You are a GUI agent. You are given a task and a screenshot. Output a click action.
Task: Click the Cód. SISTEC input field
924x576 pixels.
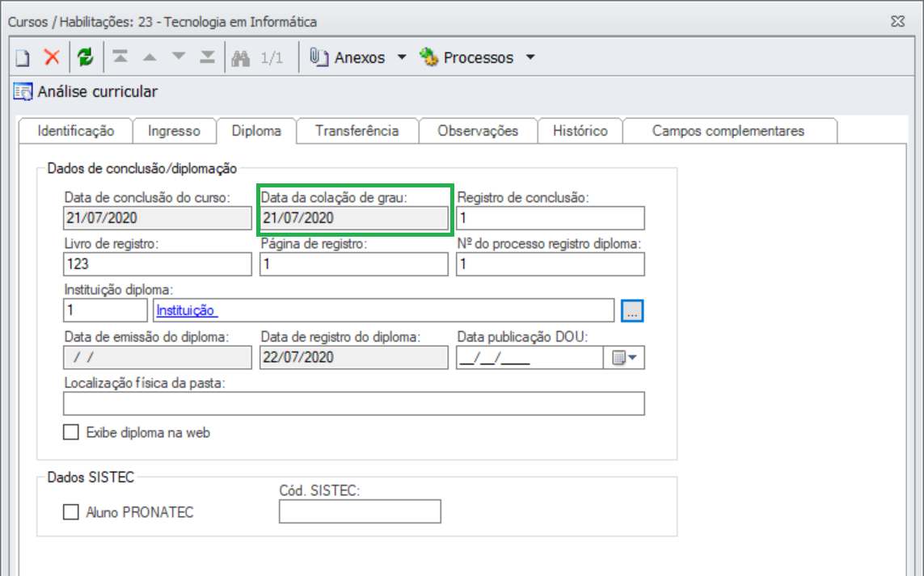pos(360,511)
